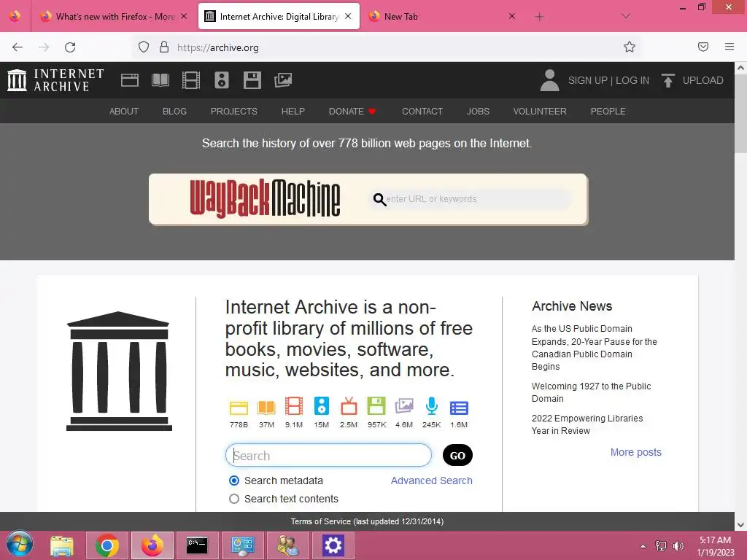Select the 1.6M collections list icon
Image resolution: width=747 pixels, height=560 pixels.
[459, 408]
